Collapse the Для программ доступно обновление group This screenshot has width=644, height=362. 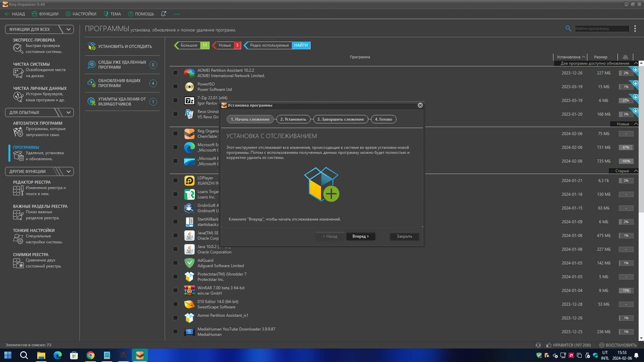tap(636, 63)
